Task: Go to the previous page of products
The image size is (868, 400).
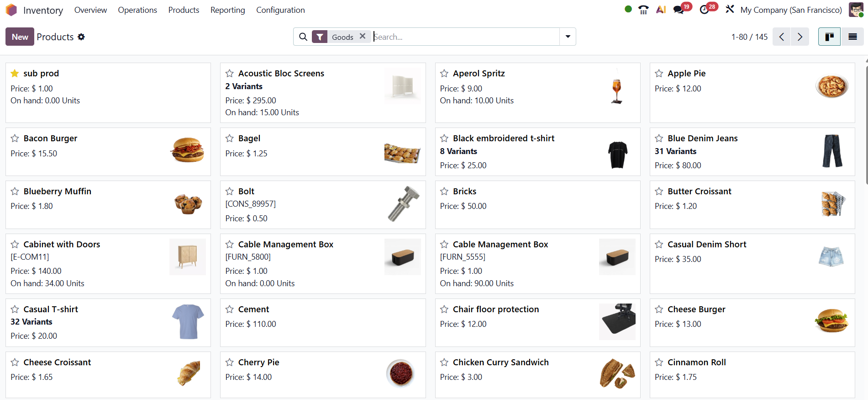Action: coord(781,37)
